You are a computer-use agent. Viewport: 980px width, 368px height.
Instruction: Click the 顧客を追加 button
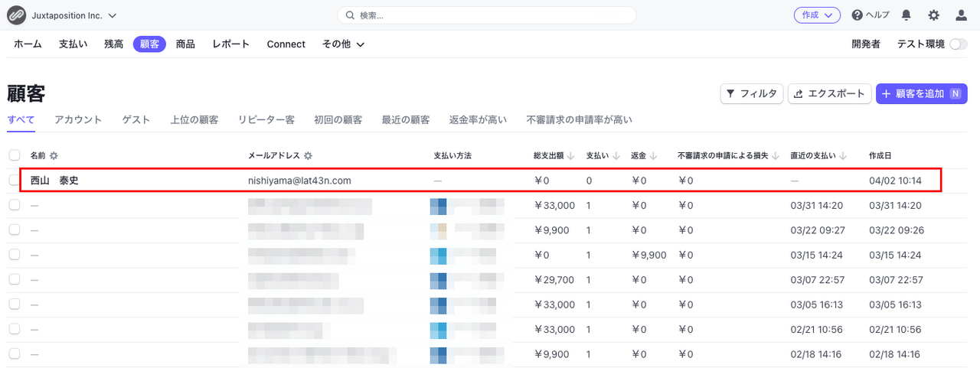pos(921,93)
